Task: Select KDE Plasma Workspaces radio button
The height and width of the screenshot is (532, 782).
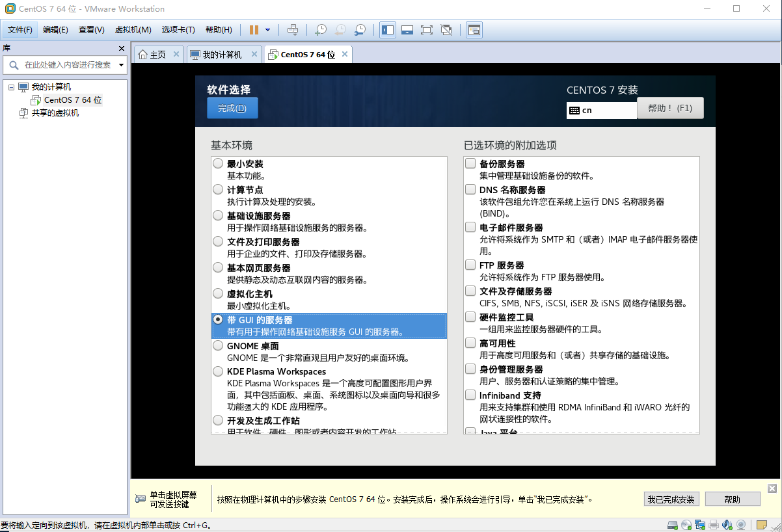Action: (x=219, y=372)
